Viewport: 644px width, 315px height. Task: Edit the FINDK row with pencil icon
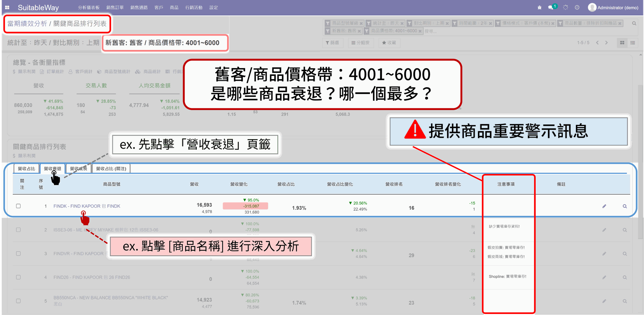point(604,206)
